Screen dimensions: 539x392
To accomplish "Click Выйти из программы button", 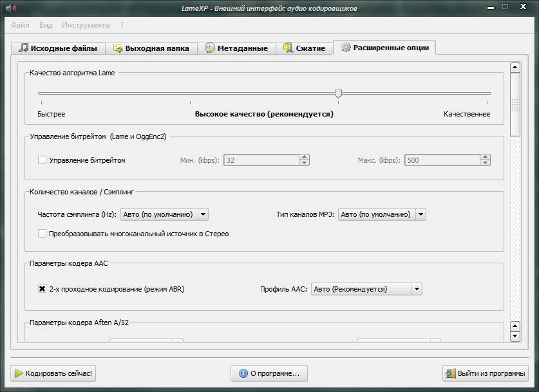I will coord(486,373).
